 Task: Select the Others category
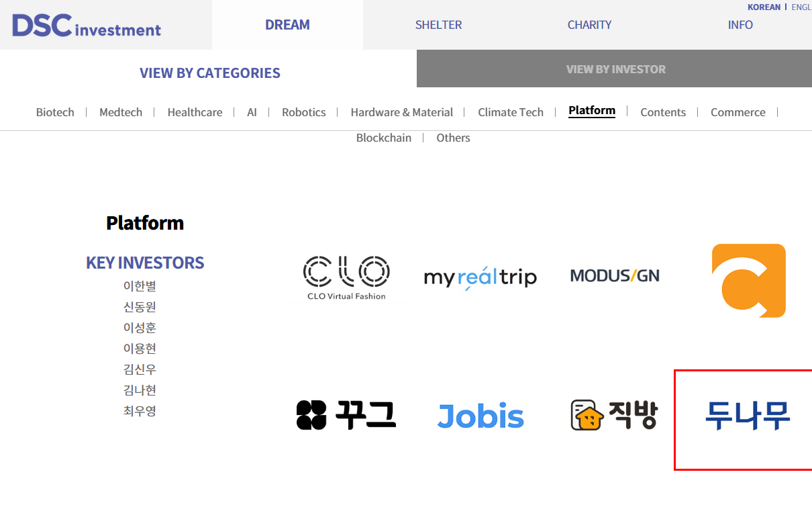[453, 138]
